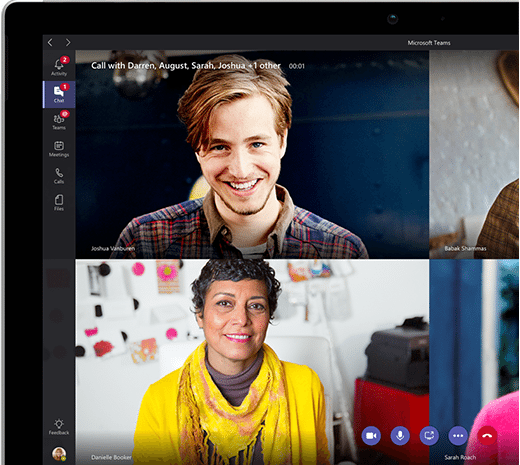Open the Activity feed bell icon
This screenshot has height=465, width=520.
(59, 66)
